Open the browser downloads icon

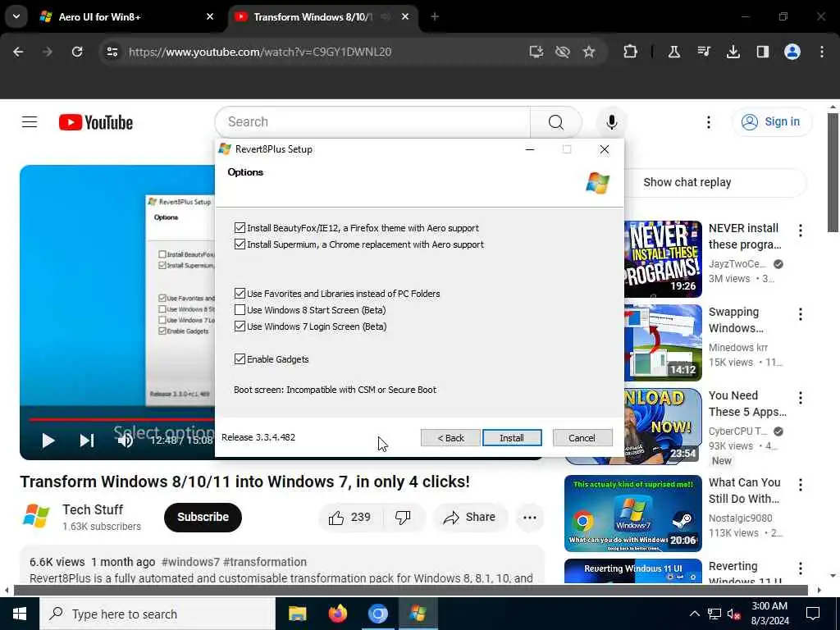[x=733, y=52]
